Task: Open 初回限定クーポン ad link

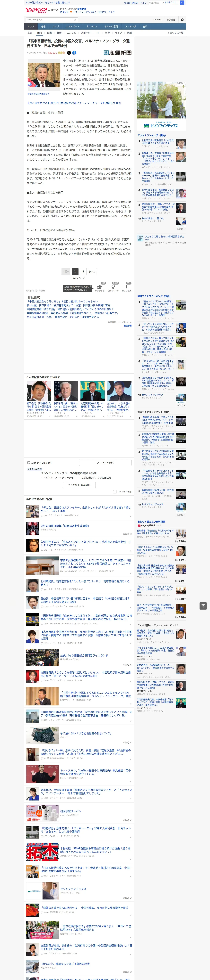Action: tap(70, 811)
